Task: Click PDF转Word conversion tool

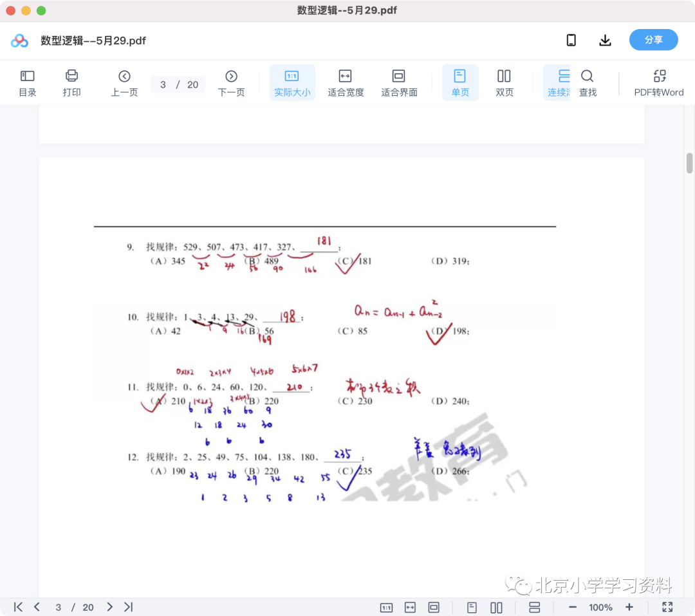Action: 659,83
